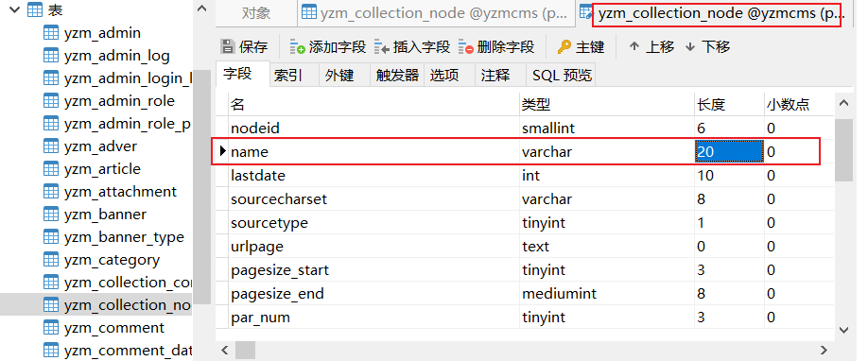Click text type cell of urlpage
868x361 pixels.
(x=607, y=247)
